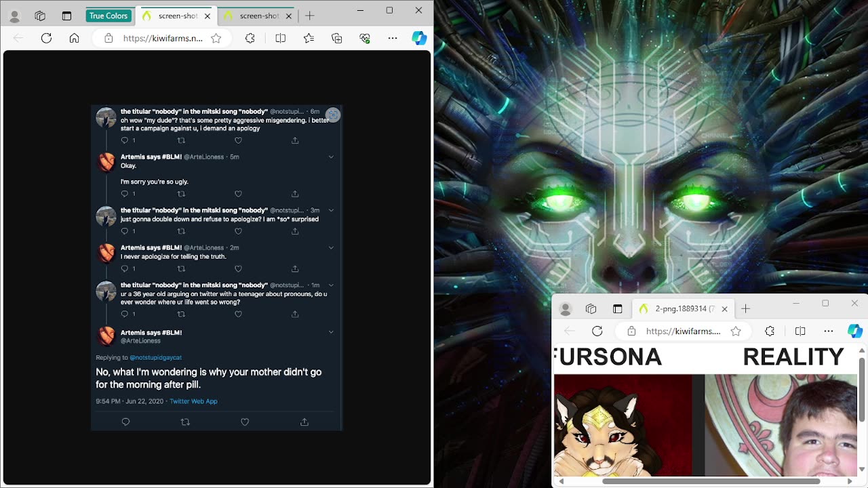Open profile icon in main Edge window
The image size is (868, 488).
pos(14,16)
